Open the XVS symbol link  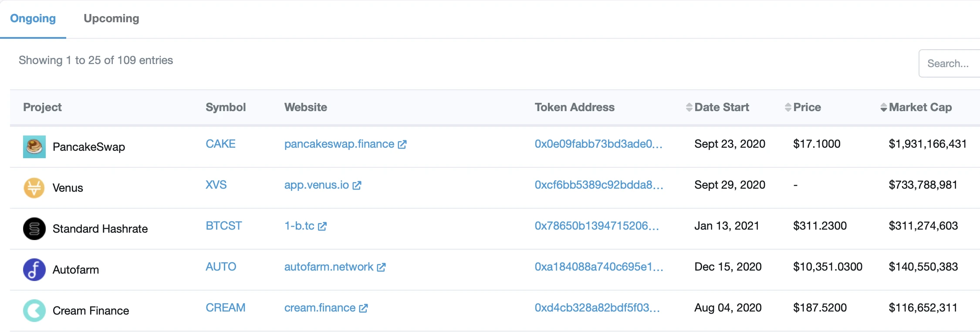click(216, 185)
